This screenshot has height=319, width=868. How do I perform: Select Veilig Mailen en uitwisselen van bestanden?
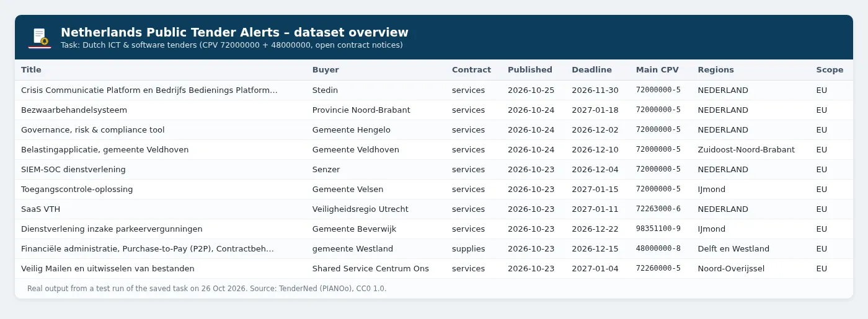click(108, 269)
